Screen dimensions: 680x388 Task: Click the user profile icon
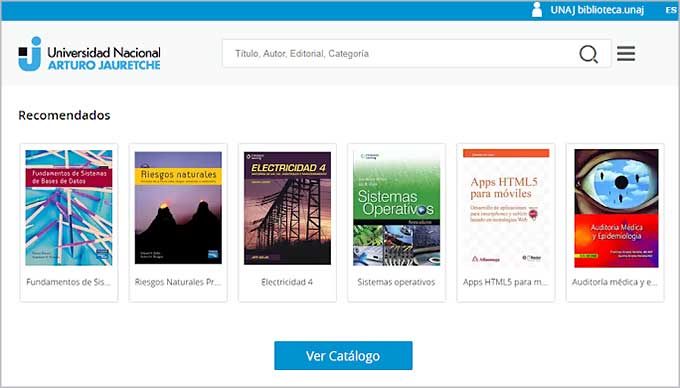537,10
